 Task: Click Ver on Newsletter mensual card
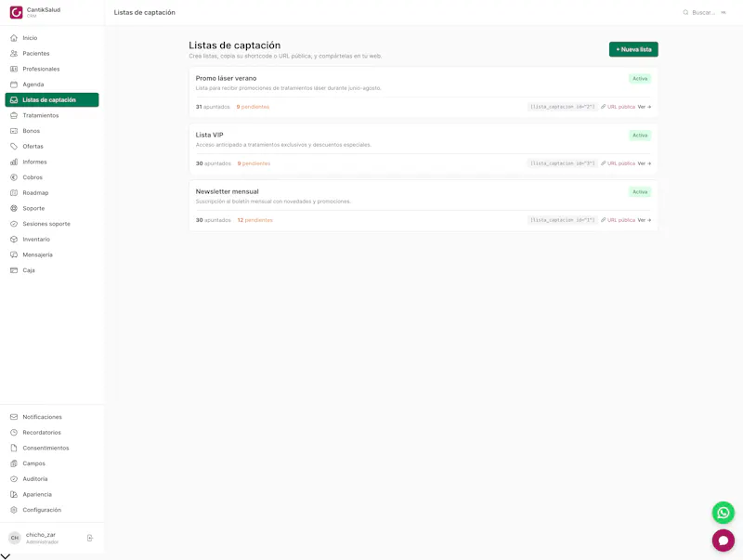pyautogui.click(x=645, y=220)
